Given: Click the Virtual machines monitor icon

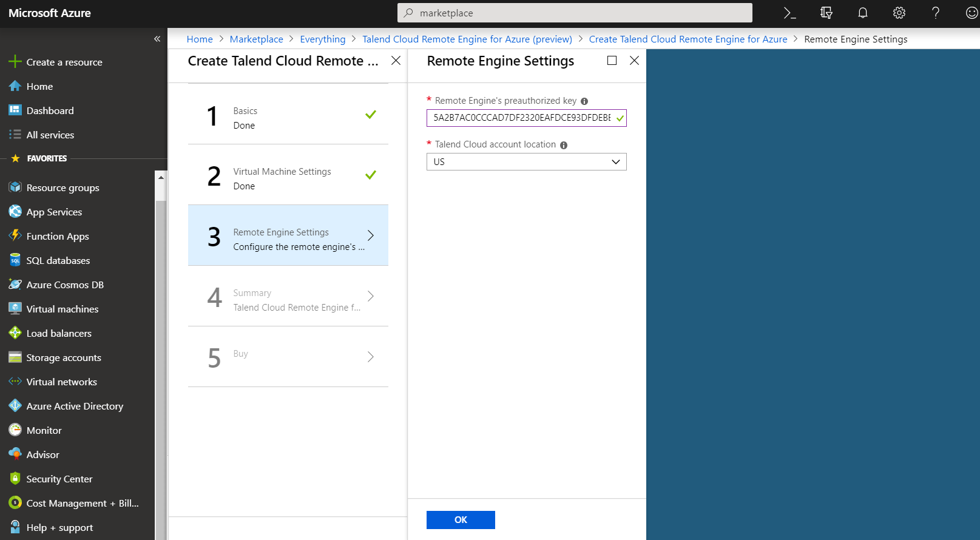Looking at the screenshot, I should [15, 309].
